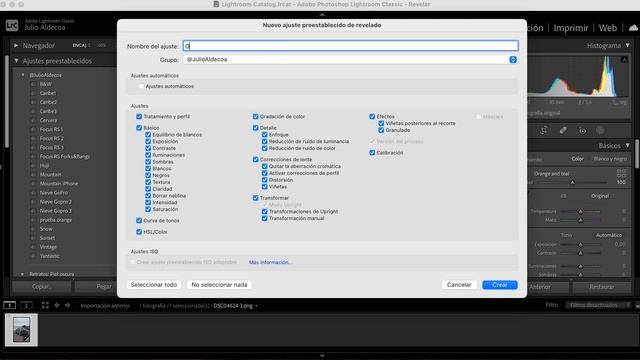
Task: Uncheck the Básico group checkbox
Action: point(139,128)
